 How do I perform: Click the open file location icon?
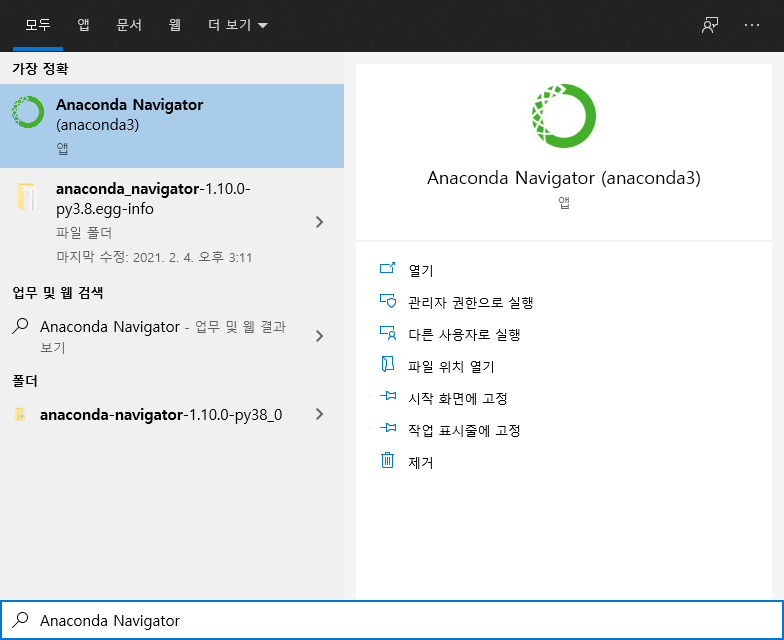388,364
